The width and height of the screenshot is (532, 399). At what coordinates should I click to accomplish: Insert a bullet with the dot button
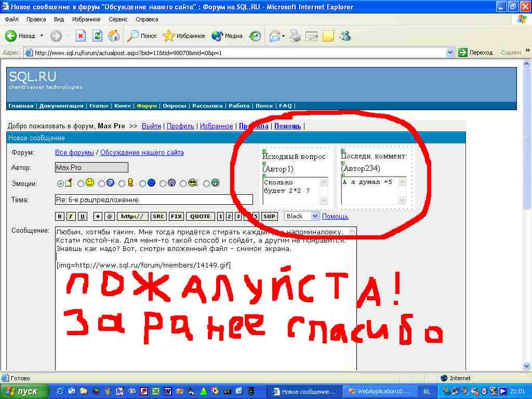pyautogui.click(x=98, y=217)
